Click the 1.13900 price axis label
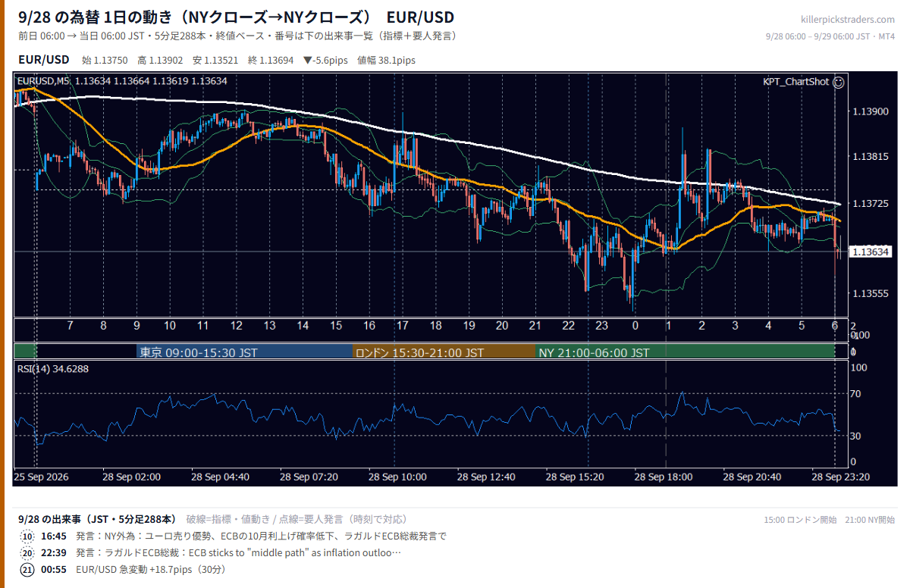910x588 pixels. tap(869, 112)
